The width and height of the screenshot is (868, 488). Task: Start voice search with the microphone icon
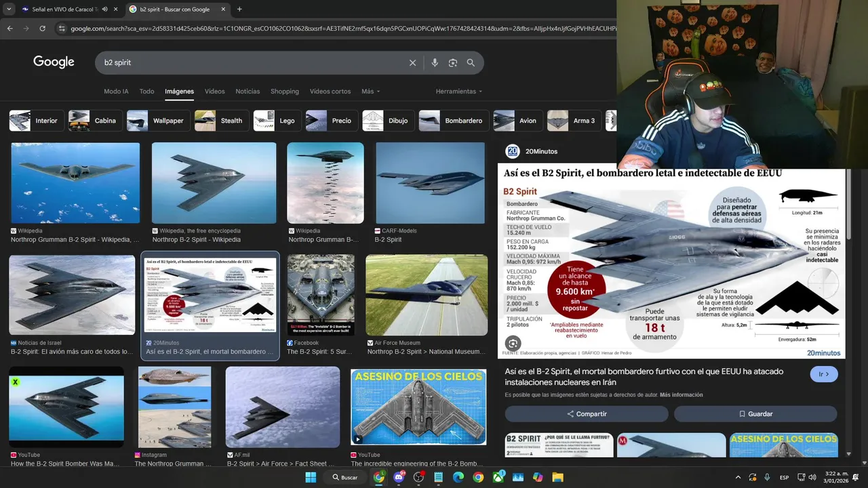[435, 62]
